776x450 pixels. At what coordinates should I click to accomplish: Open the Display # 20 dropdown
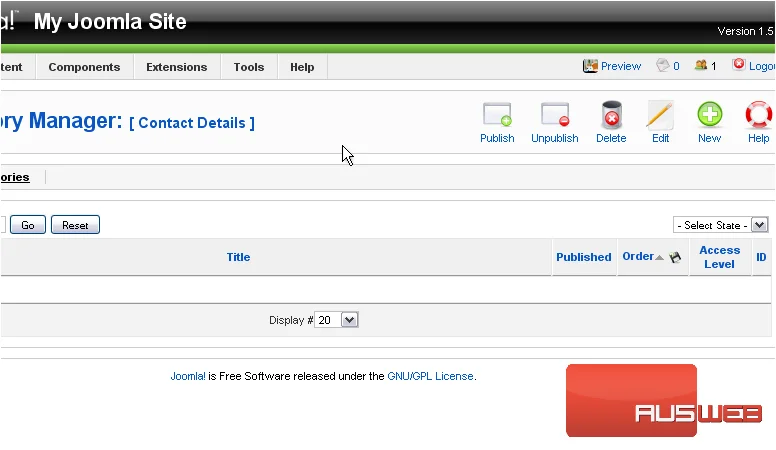pyautogui.click(x=337, y=320)
